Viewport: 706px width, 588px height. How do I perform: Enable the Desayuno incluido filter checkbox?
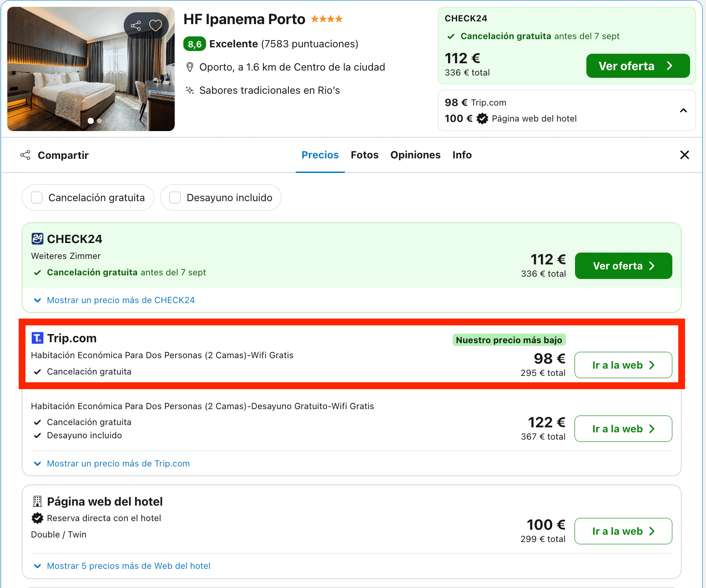(175, 198)
